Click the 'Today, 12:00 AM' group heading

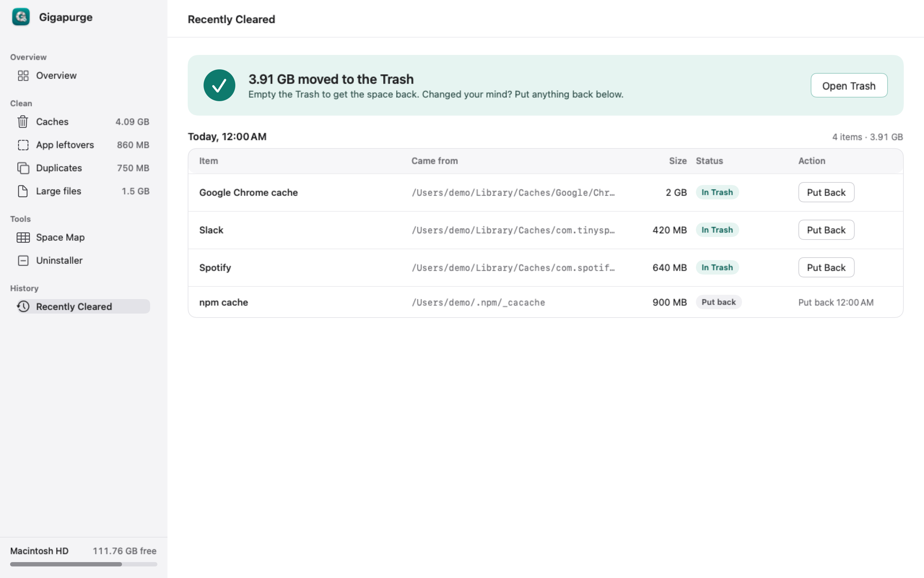tap(227, 137)
